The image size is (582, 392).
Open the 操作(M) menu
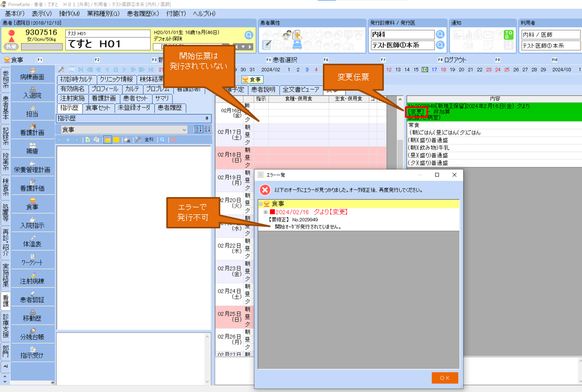(70, 13)
